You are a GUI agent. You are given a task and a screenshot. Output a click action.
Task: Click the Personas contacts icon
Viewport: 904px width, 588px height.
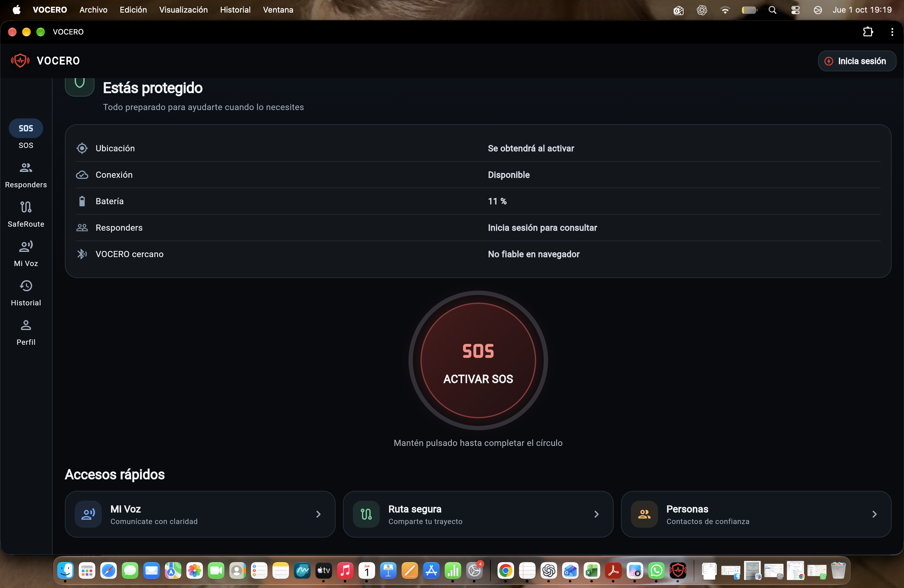pos(644,514)
